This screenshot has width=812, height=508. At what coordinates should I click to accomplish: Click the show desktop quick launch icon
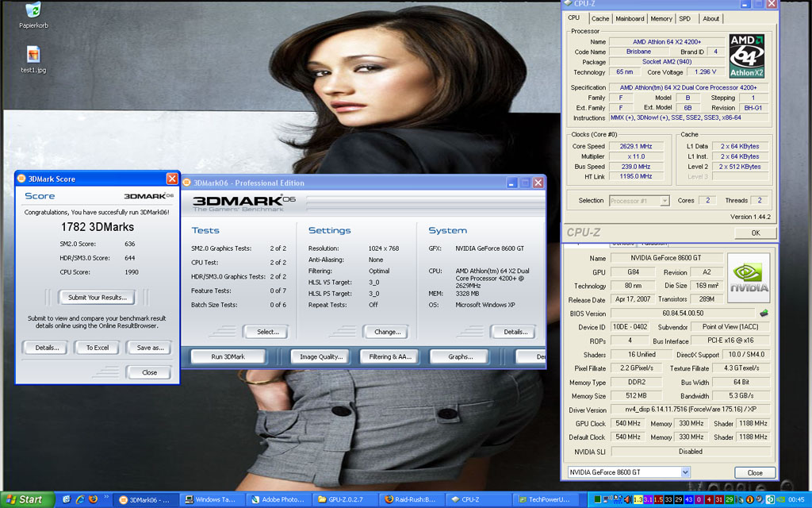pos(67,499)
